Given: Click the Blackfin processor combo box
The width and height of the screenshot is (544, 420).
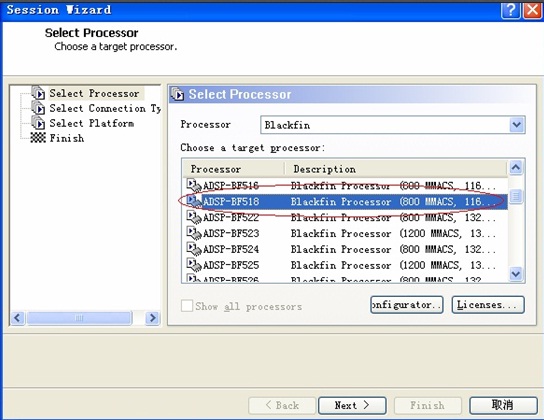Looking at the screenshot, I should pyautogui.click(x=392, y=125).
